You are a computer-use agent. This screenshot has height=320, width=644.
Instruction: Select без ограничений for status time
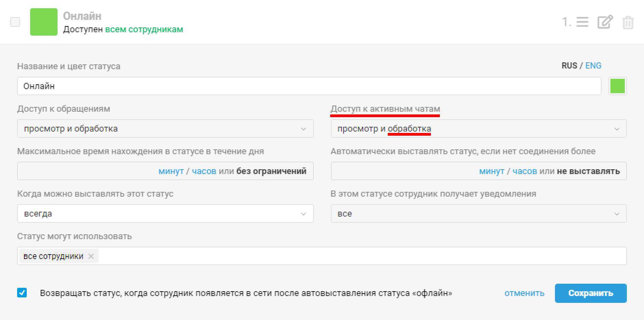pyautogui.click(x=271, y=171)
